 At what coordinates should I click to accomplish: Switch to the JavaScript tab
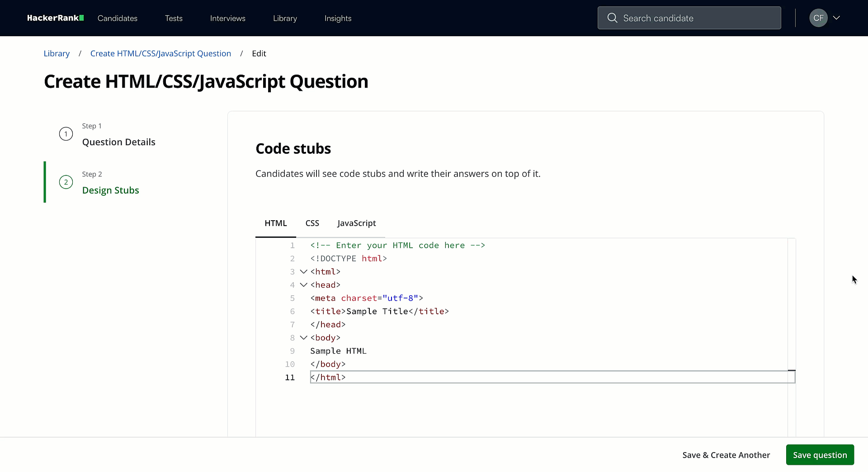[356, 223]
